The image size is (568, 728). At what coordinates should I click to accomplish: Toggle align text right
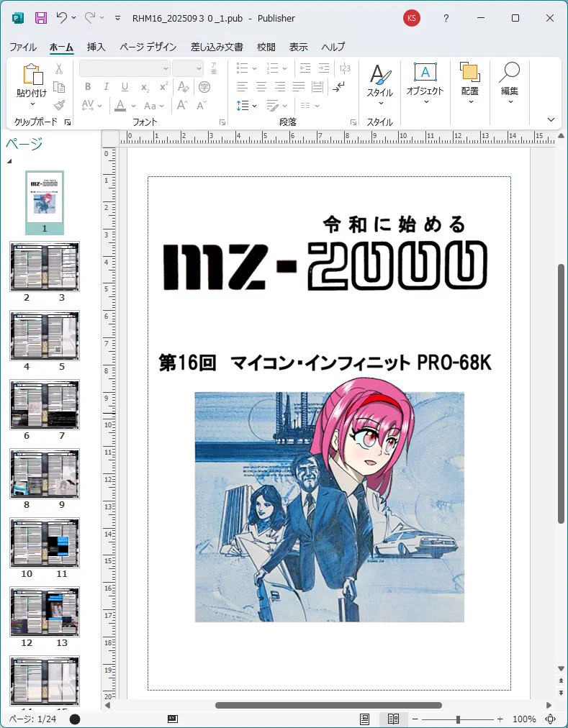click(x=280, y=87)
